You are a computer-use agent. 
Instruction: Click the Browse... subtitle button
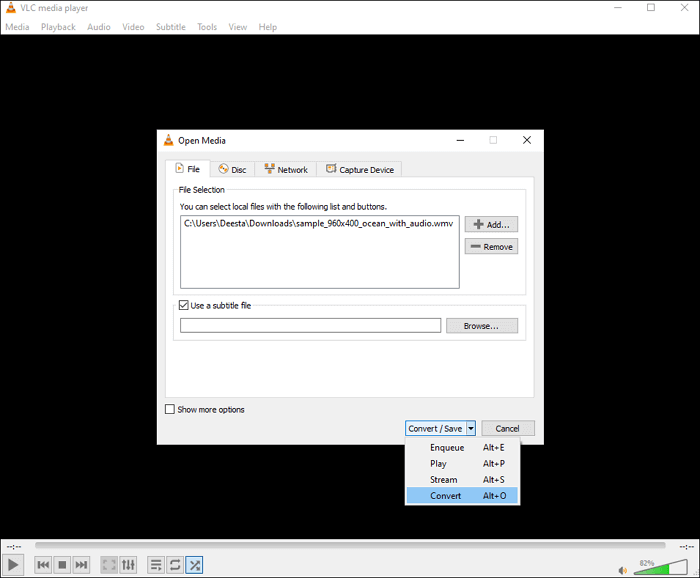482,325
